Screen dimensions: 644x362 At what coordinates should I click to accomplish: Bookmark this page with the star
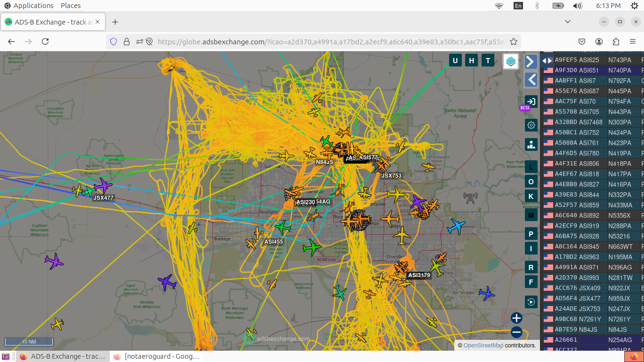click(x=514, y=41)
